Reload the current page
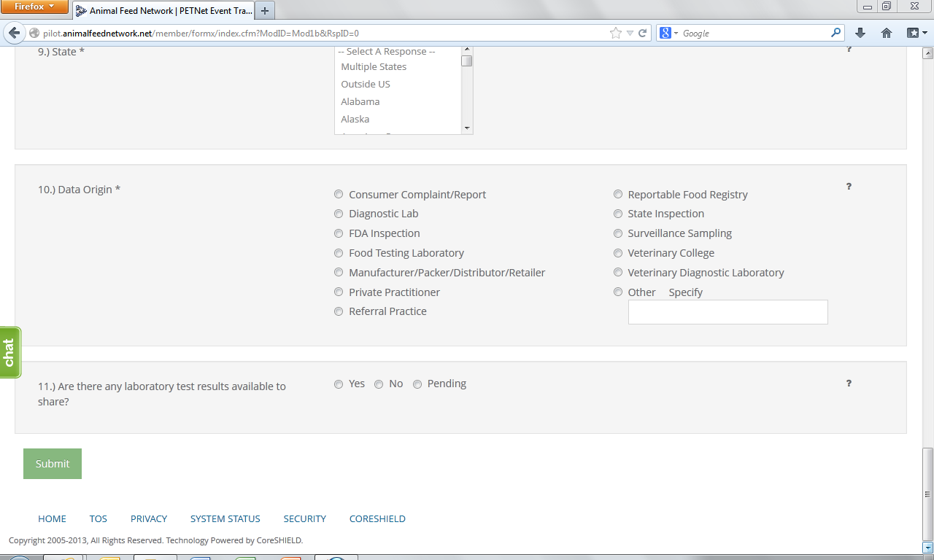The height and width of the screenshot is (560, 934). point(643,33)
